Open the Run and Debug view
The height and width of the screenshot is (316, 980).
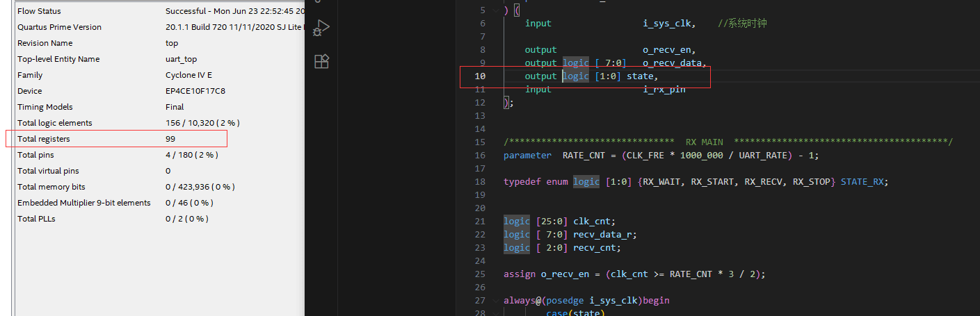pos(321,28)
